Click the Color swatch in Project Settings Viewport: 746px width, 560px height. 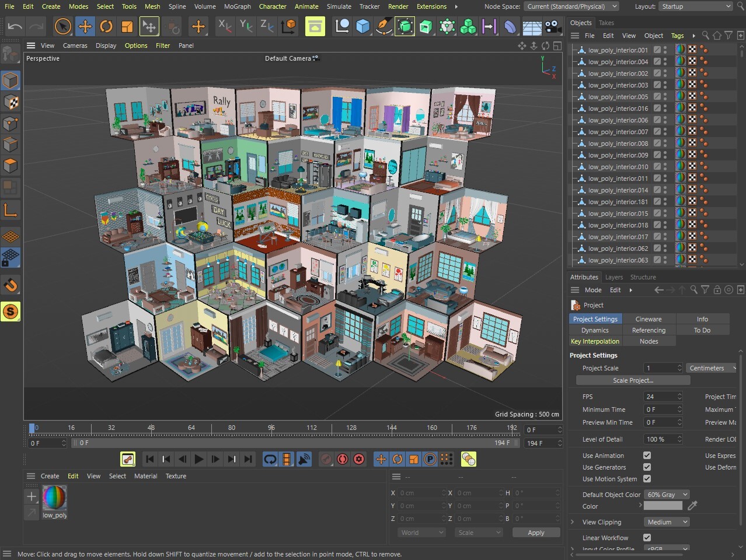tap(663, 506)
